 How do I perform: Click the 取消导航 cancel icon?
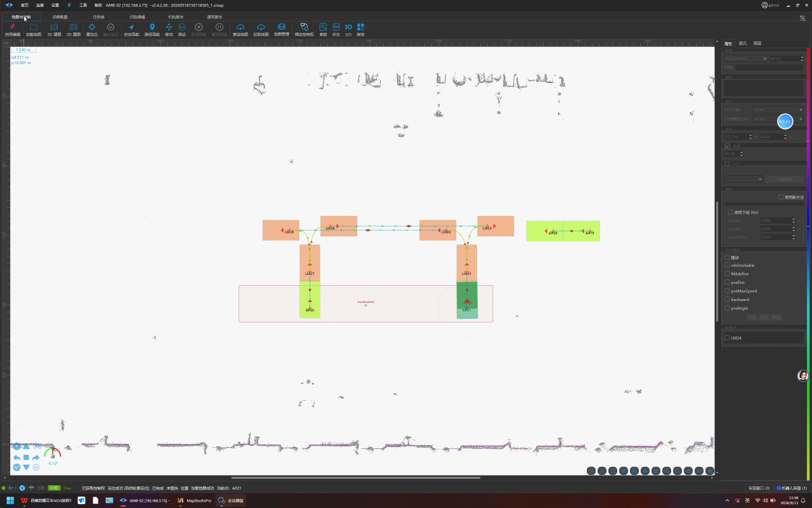[199, 27]
